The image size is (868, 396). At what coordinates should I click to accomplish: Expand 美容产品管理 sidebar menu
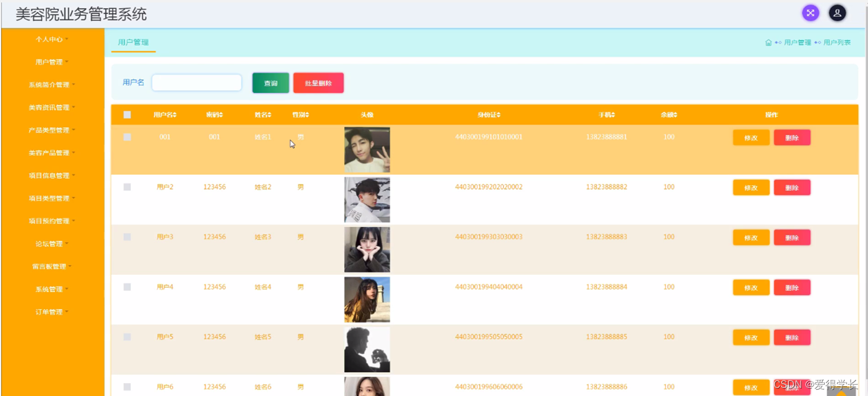(x=52, y=153)
